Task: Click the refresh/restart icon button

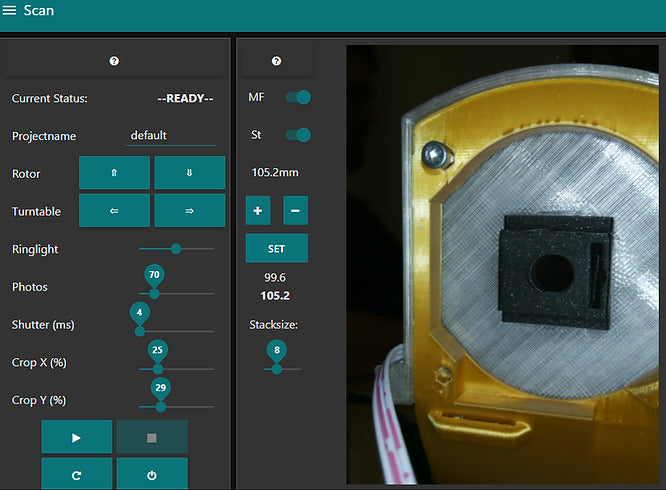Action: coord(77,475)
